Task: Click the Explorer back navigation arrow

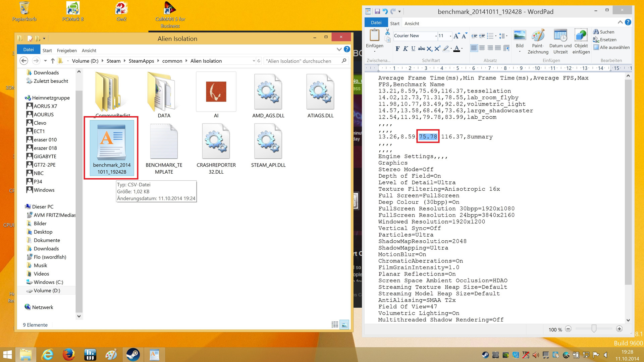Action: (23, 61)
